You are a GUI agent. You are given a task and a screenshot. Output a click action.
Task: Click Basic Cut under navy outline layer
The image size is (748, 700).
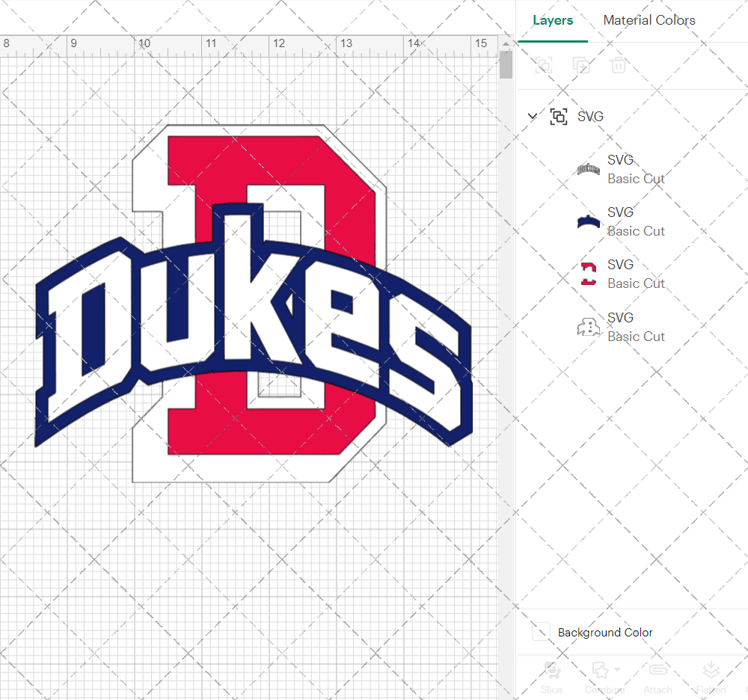[636, 231]
